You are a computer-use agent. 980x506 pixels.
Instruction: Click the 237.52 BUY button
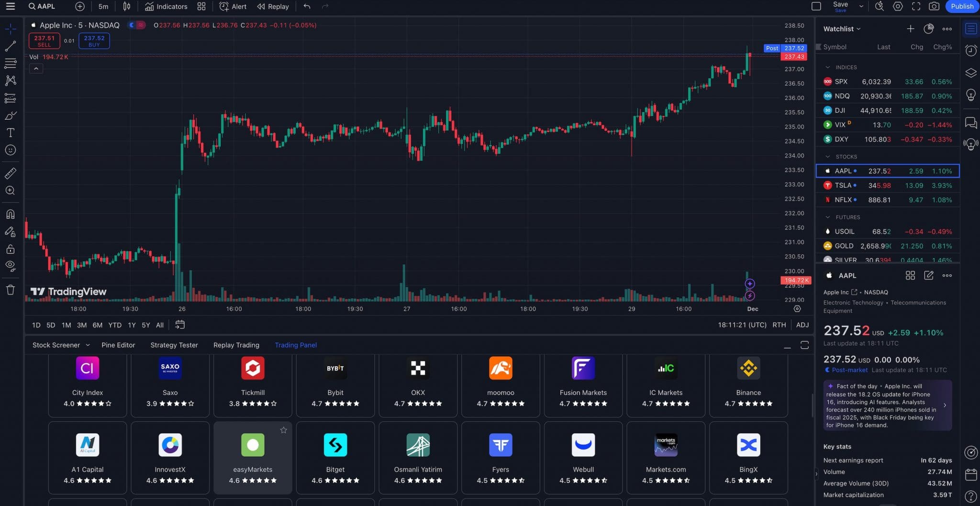click(94, 41)
